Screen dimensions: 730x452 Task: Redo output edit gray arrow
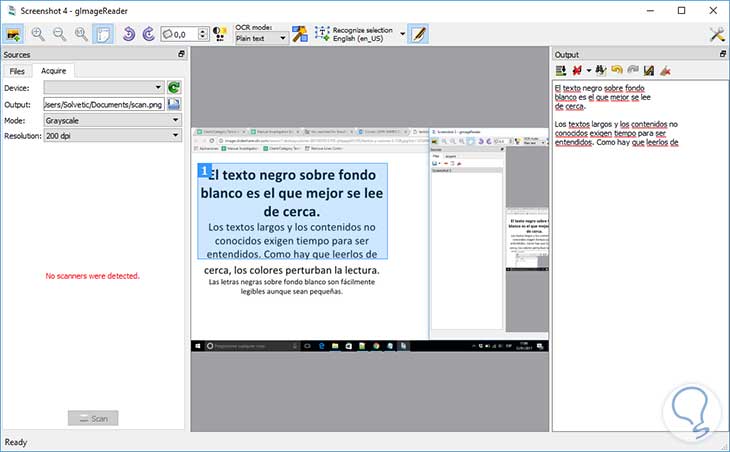point(633,70)
